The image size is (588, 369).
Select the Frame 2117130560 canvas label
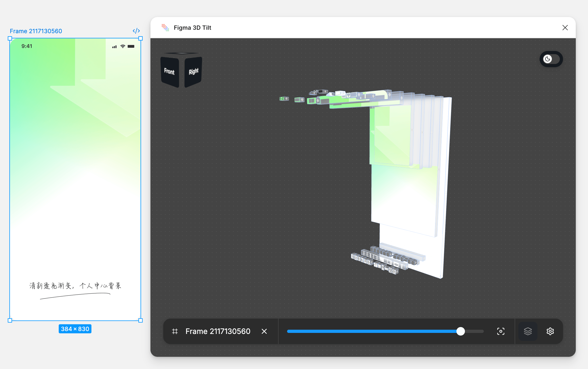pos(36,31)
